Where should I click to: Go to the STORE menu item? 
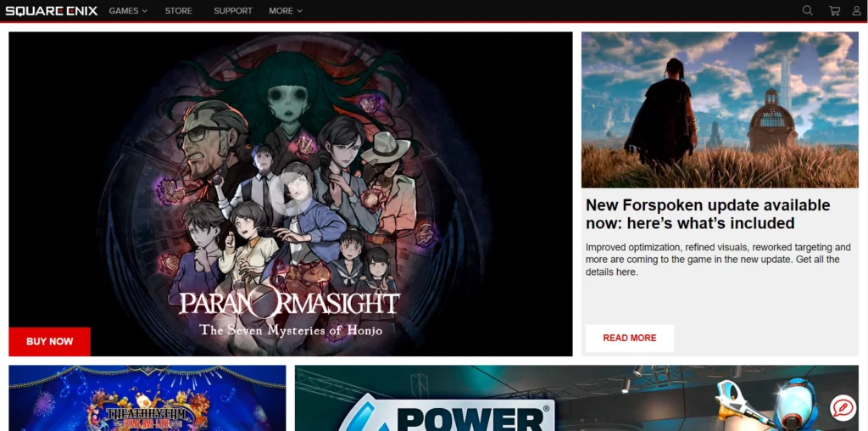click(x=178, y=10)
